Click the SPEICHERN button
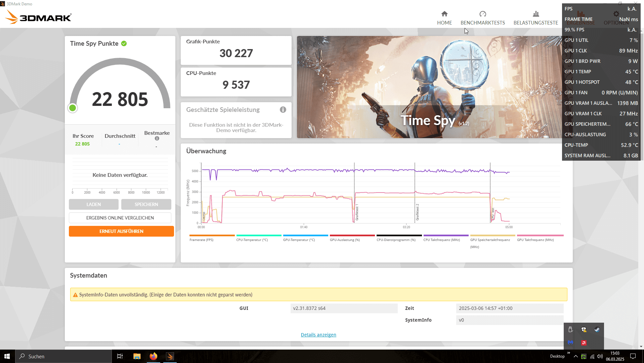Screen dimensions: 644x363 point(146,204)
